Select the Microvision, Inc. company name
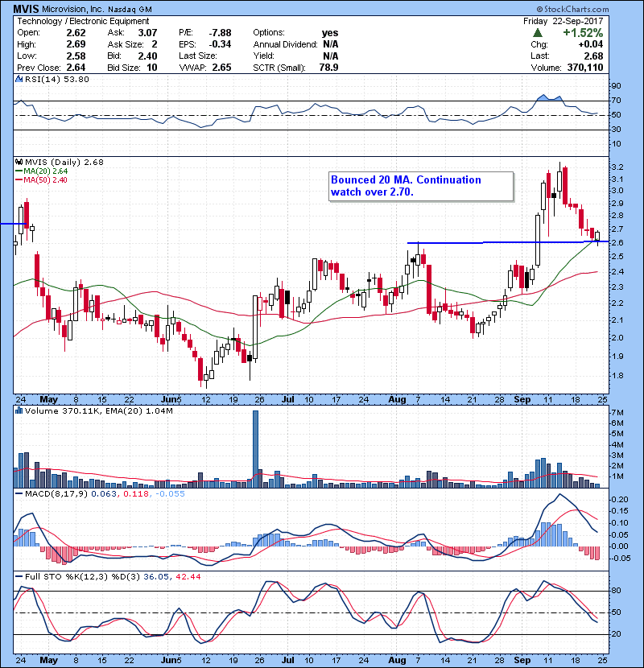 (x=73, y=10)
